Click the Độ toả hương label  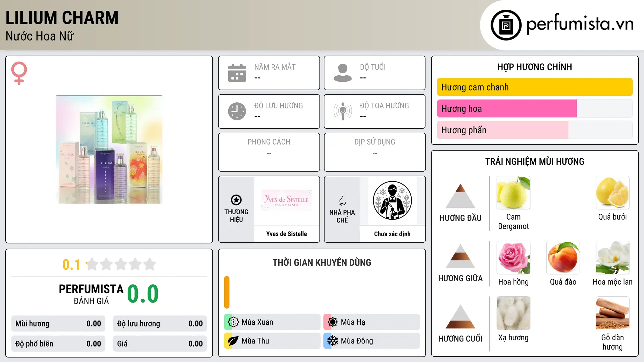(x=384, y=106)
